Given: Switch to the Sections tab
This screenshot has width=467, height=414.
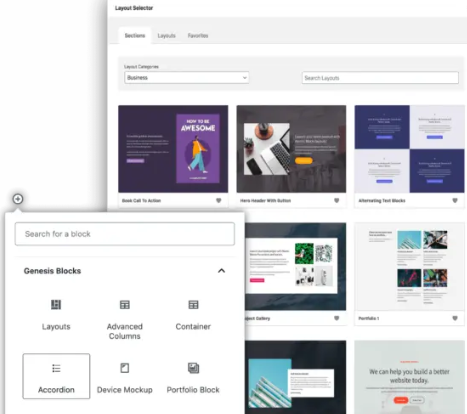Looking at the screenshot, I should [x=135, y=36].
